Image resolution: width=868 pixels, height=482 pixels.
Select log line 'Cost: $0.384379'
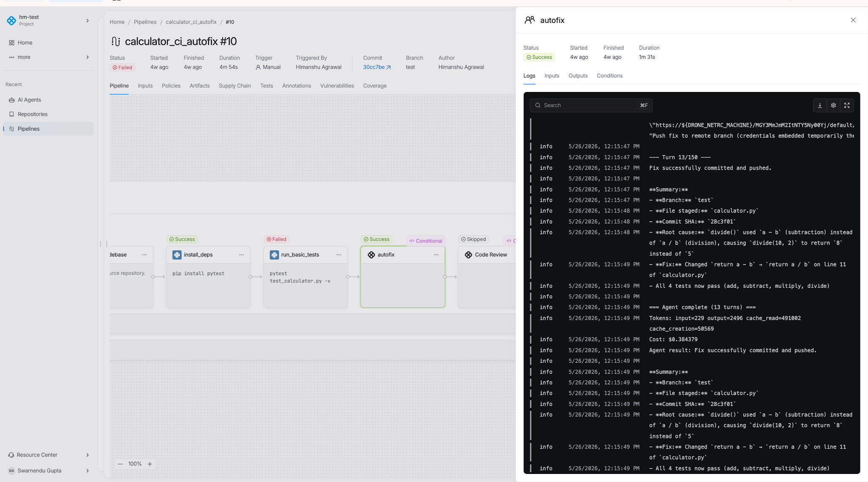tap(673, 340)
